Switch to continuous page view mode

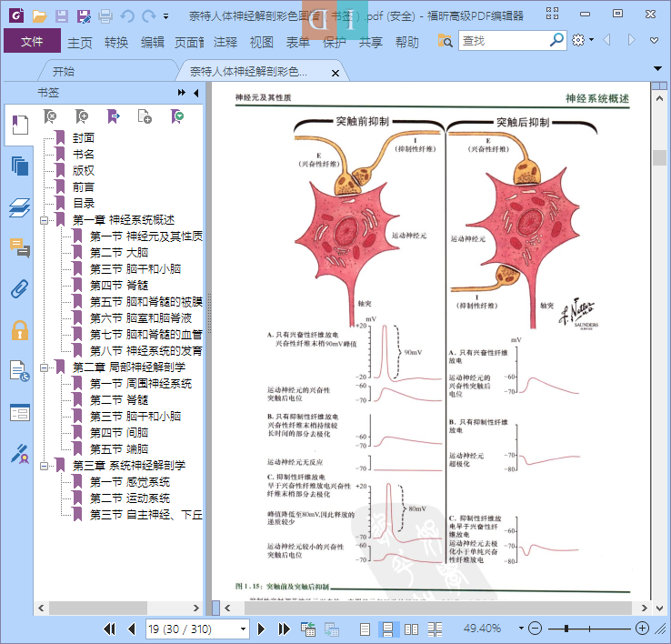(x=388, y=629)
